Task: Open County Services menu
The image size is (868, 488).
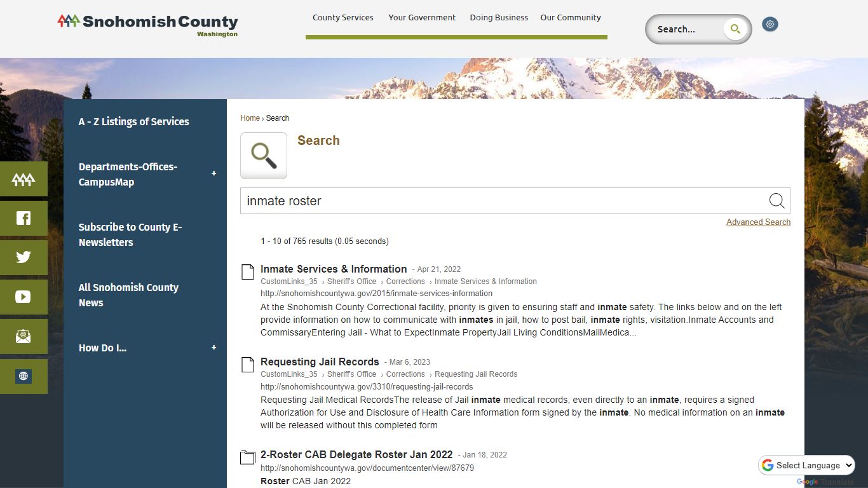Action: (x=343, y=18)
